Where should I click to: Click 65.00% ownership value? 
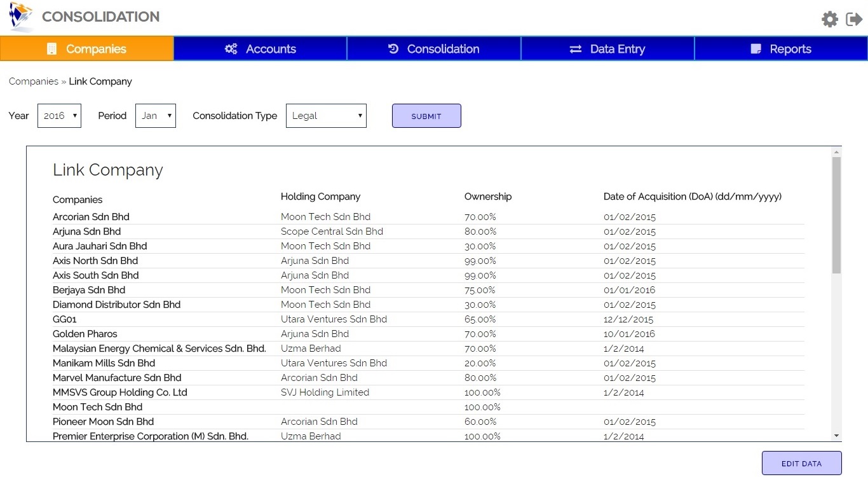point(480,319)
